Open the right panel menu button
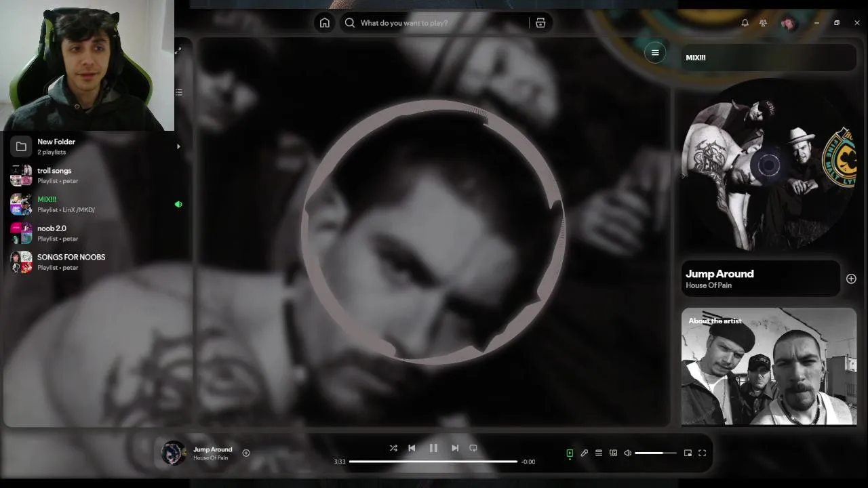The height and width of the screenshot is (488, 868). coord(655,52)
